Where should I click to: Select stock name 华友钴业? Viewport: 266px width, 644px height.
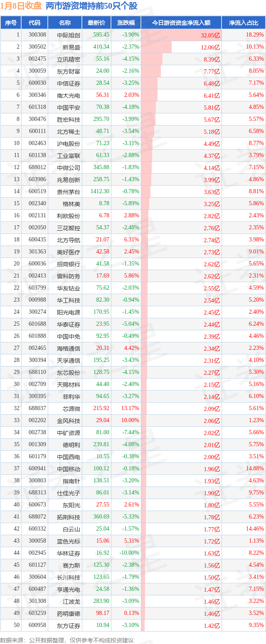tap(69, 288)
